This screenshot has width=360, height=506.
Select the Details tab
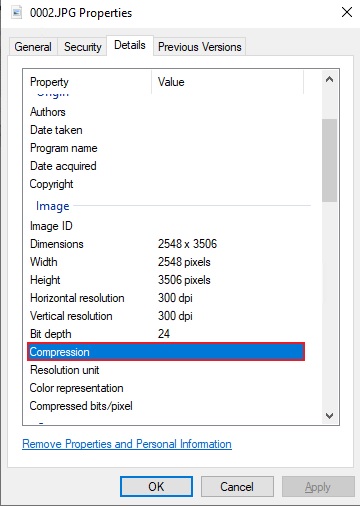point(130,45)
